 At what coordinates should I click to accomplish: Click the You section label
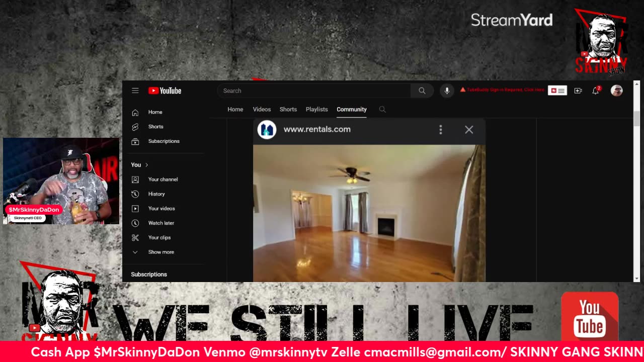pos(136,165)
